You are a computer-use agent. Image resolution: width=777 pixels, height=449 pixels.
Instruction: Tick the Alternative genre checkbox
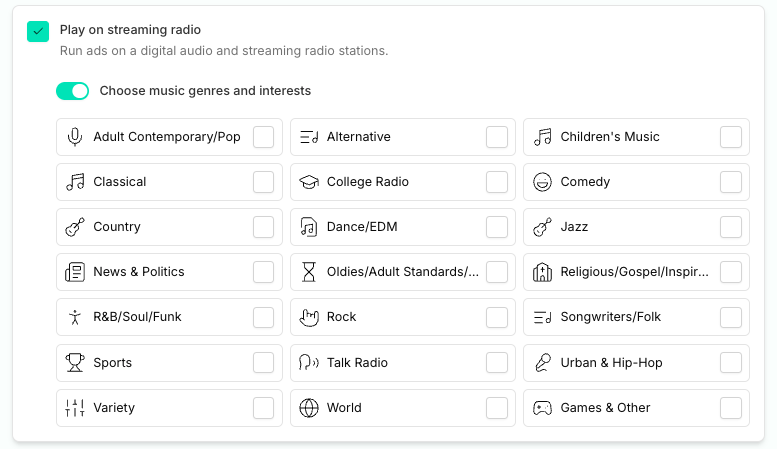tap(497, 137)
